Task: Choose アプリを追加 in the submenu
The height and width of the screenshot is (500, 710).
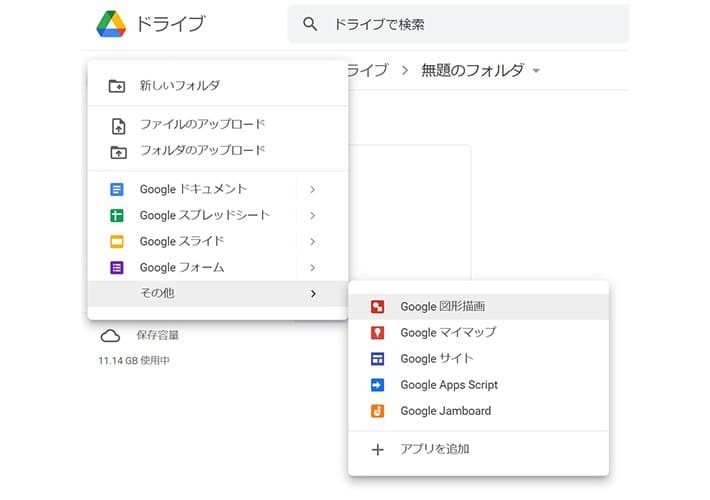Action: pos(478,449)
